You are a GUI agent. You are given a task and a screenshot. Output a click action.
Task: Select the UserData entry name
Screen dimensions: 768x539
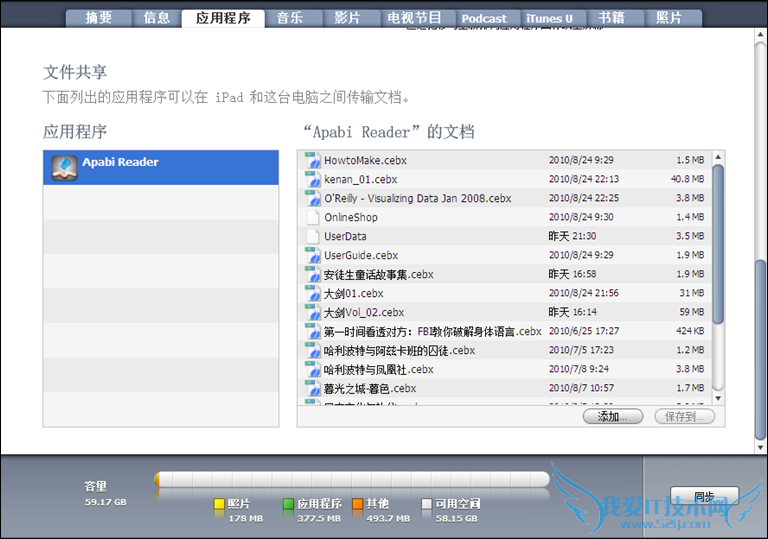345,237
